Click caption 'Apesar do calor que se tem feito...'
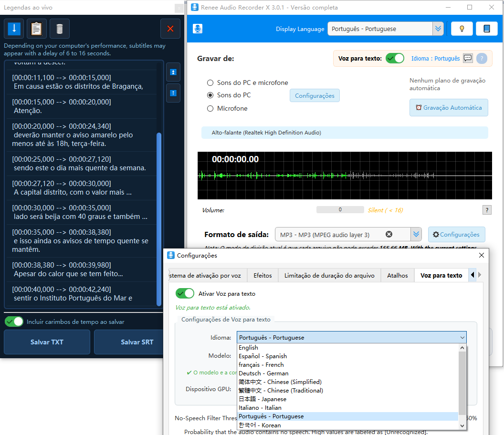Image resolution: width=504 pixels, height=435 pixels. pos(68,274)
